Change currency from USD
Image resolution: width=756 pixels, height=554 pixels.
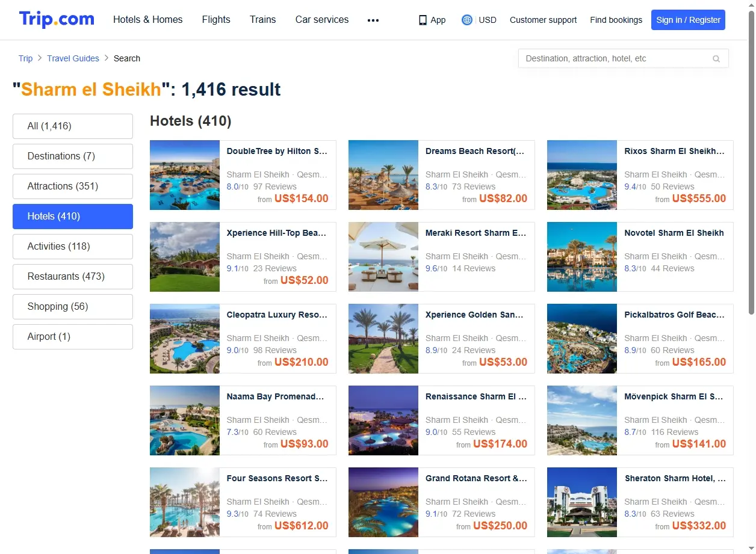(x=488, y=20)
